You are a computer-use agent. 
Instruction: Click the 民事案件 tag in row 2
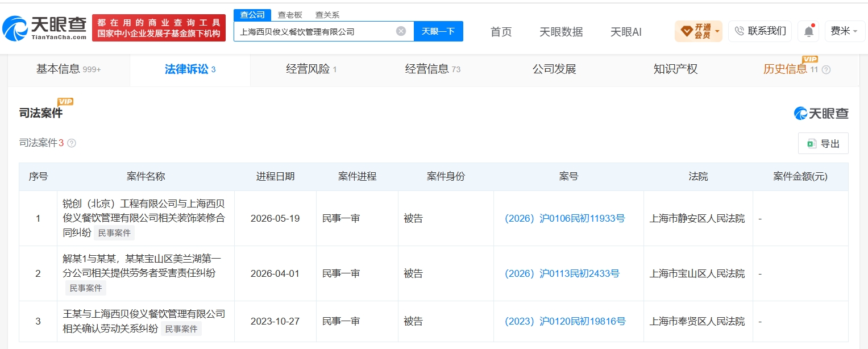pyautogui.click(x=86, y=288)
